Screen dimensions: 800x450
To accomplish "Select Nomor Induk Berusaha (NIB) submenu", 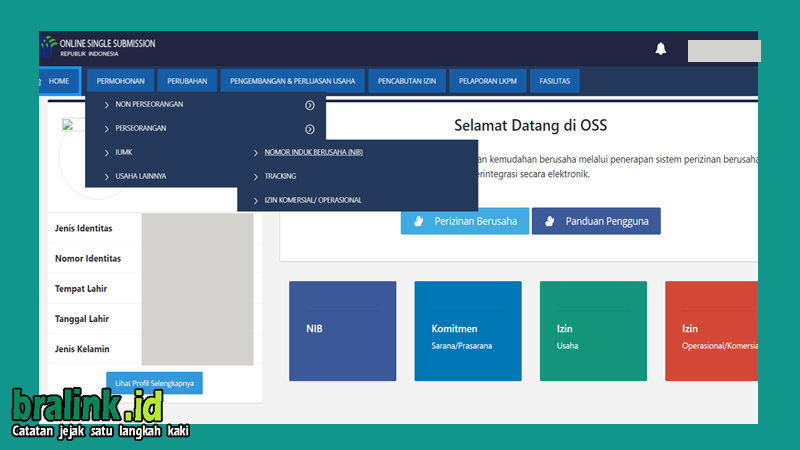I will 313,152.
